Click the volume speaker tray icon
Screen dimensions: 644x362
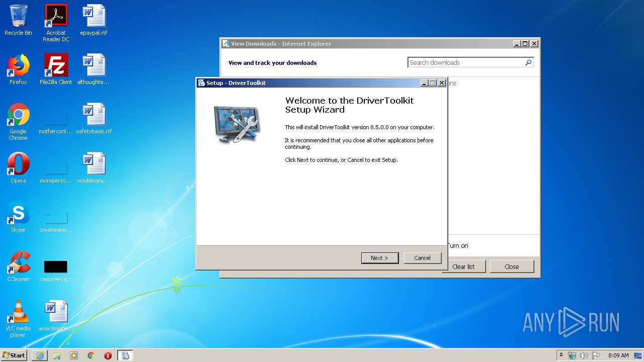coord(584,355)
